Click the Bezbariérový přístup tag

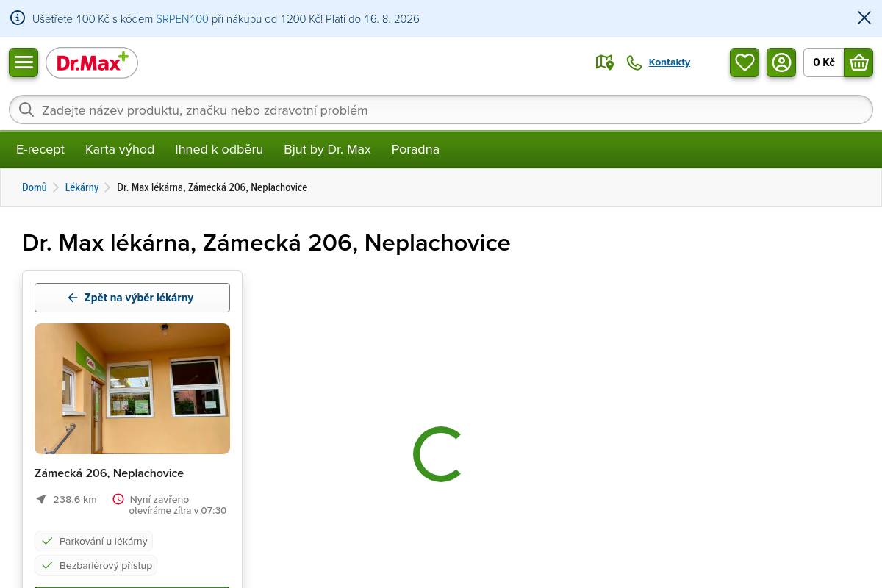click(x=96, y=565)
